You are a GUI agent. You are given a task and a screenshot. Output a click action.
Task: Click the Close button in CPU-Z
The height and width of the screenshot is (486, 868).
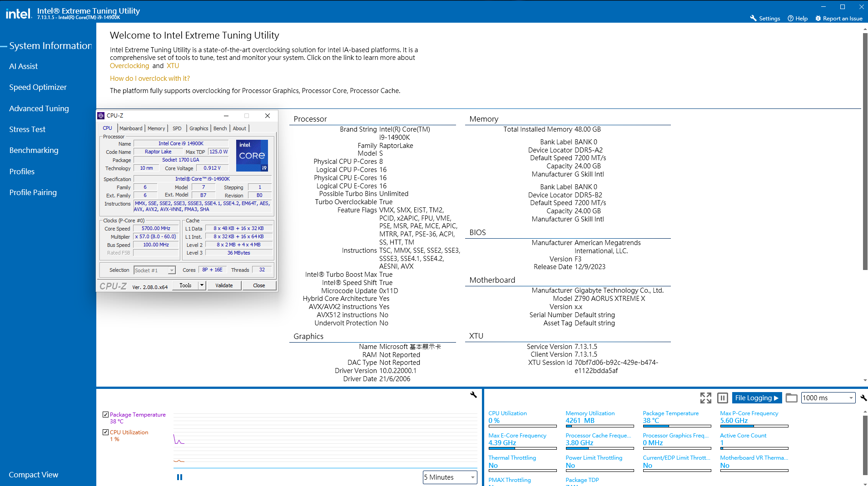(259, 285)
